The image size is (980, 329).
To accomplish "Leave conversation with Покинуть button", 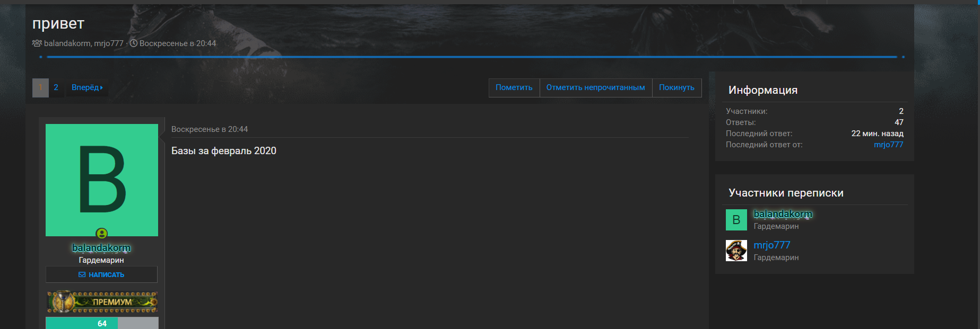I will (677, 87).
